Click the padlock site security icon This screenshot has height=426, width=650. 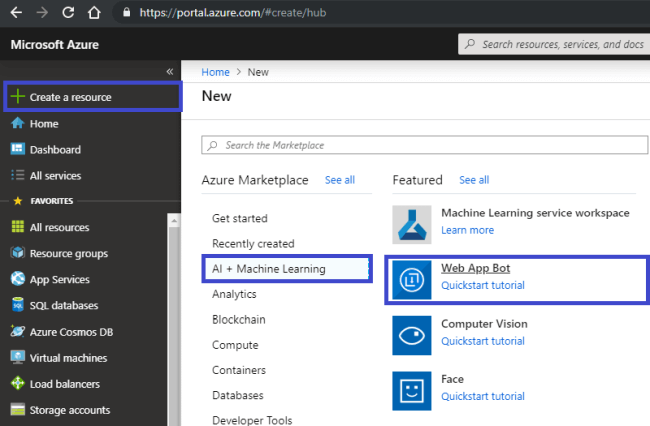126,12
